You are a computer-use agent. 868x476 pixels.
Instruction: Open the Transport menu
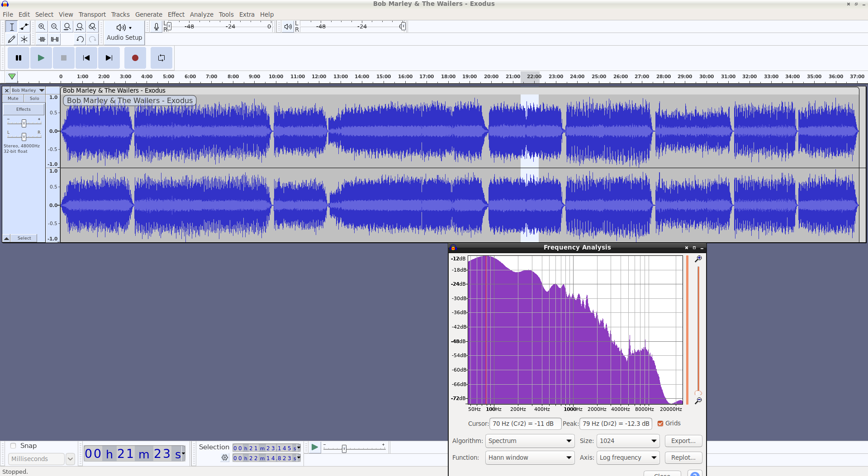tap(92, 14)
